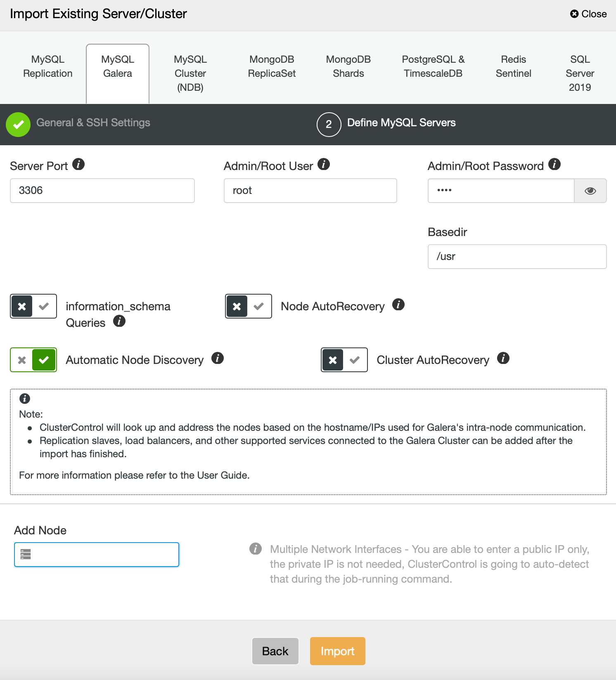Focus the Basedir field
616x680 pixels.
(x=517, y=257)
